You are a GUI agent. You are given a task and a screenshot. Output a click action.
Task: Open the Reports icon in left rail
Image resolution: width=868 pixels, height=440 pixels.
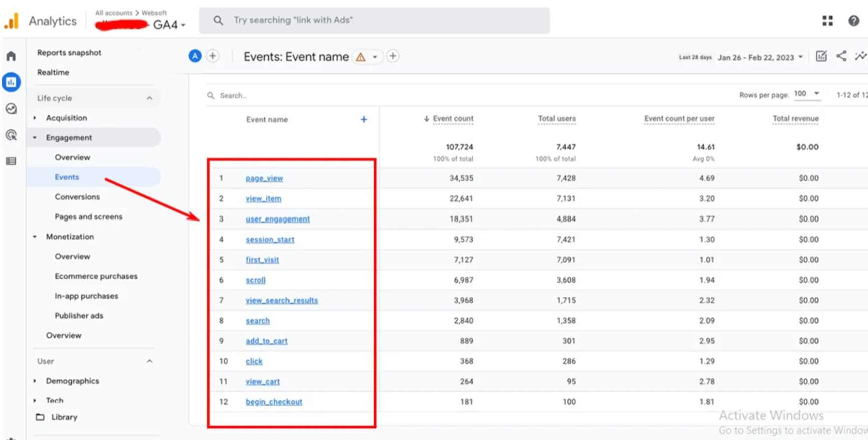11,82
